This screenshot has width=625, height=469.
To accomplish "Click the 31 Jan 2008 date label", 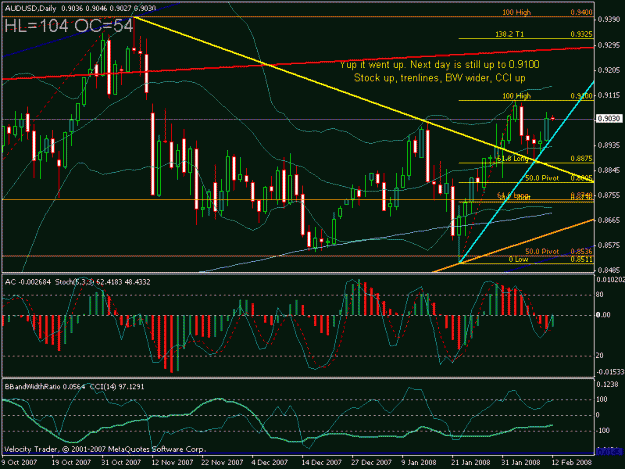I will pyautogui.click(x=521, y=462).
